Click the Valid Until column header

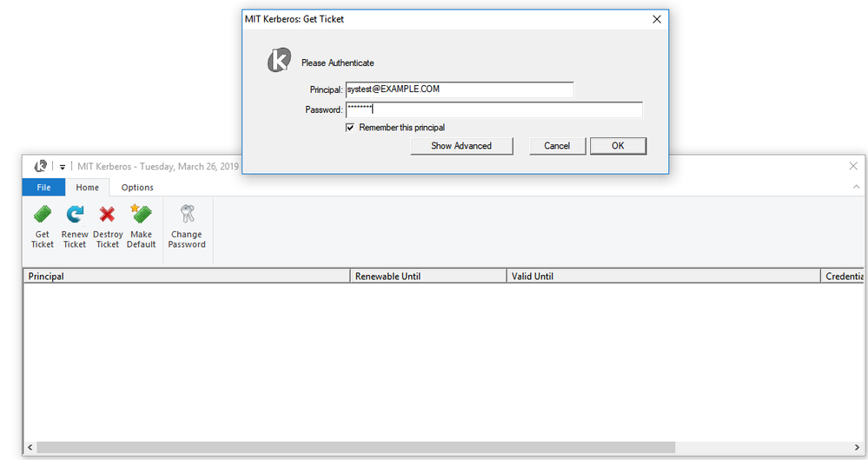664,276
